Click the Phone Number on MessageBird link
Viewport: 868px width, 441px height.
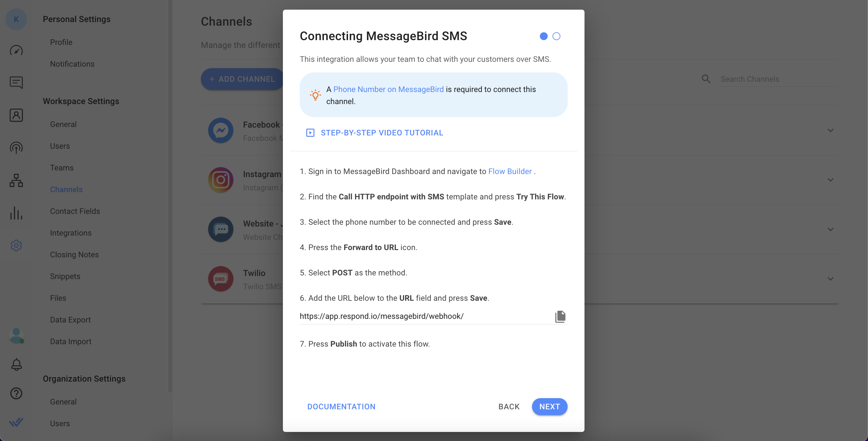point(388,88)
